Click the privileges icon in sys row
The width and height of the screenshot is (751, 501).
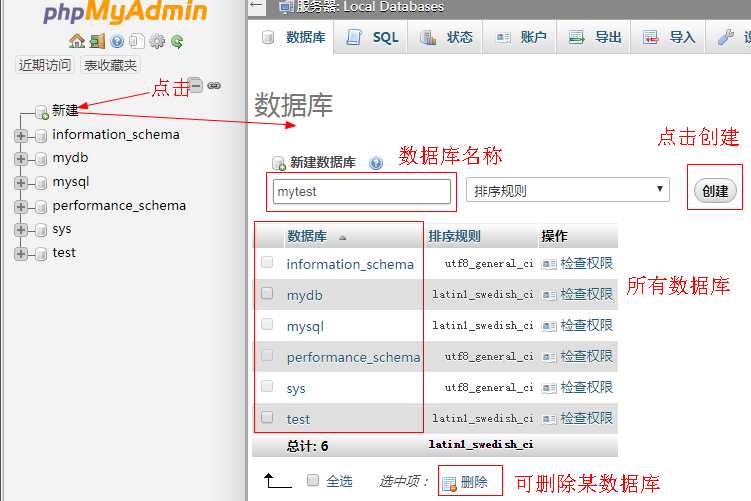point(549,388)
